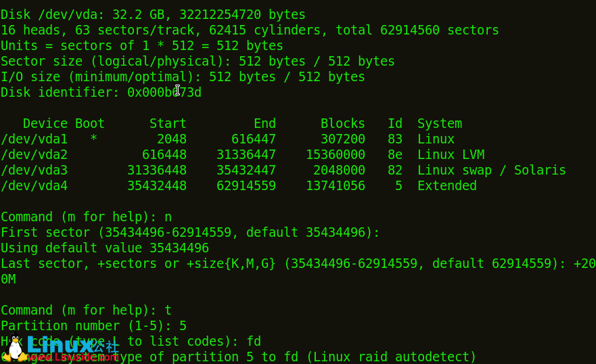Click the 'I/O size (minimum/optimal)' label

(x=101, y=77)
